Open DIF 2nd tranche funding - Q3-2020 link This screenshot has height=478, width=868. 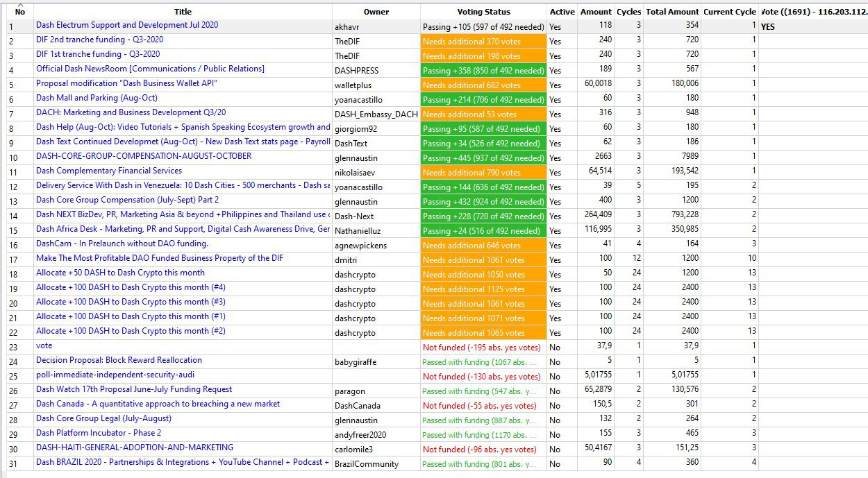100,40
